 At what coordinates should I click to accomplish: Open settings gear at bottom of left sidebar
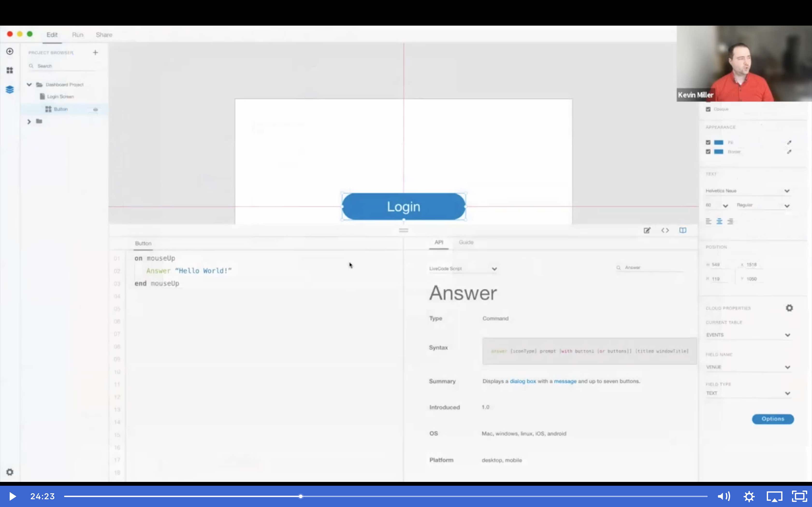[x=10, y=472]
